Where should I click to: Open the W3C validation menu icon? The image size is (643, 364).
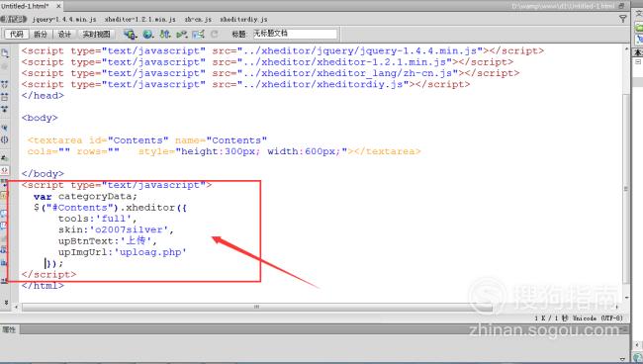pos(182,35)
